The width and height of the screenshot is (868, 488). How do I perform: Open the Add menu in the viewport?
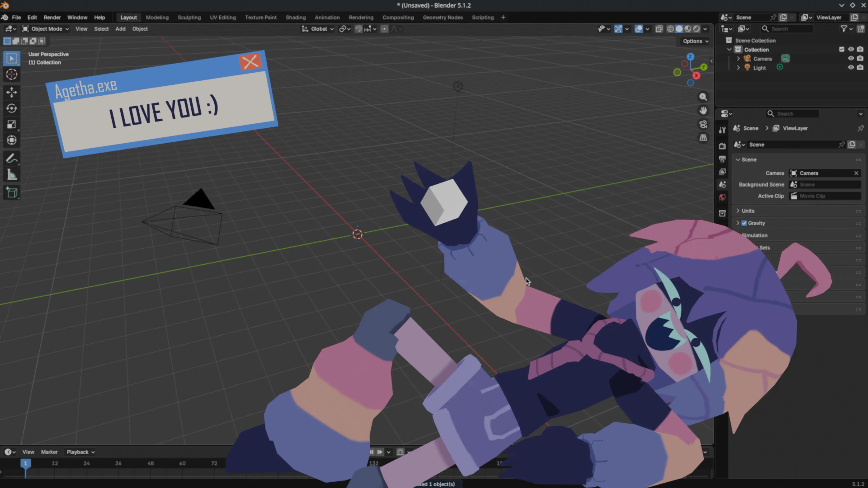(120, 29)
